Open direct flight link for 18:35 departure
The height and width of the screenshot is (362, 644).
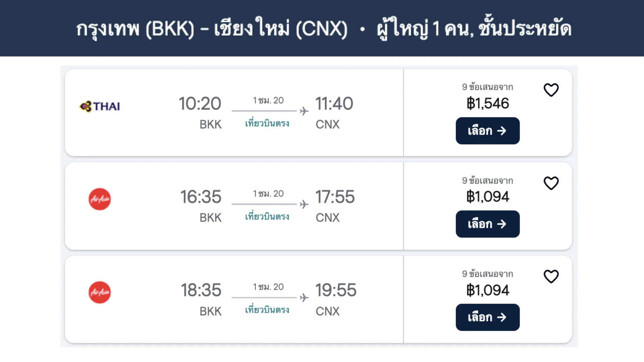coord(267,310)
